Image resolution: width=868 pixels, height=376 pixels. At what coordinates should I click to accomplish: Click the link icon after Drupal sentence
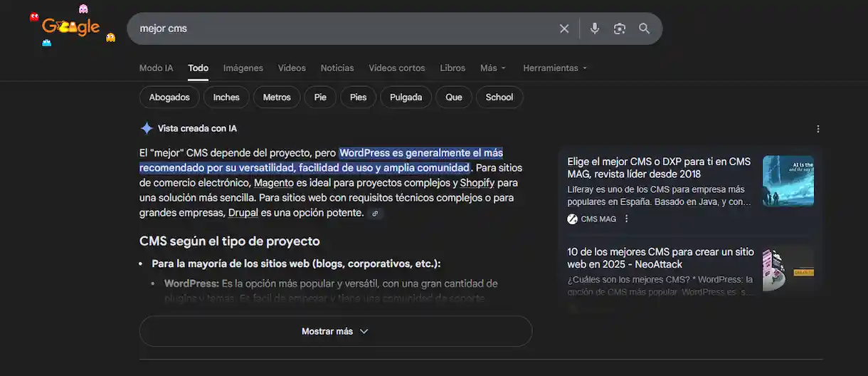pyautogui.click(x=375, y=214)
